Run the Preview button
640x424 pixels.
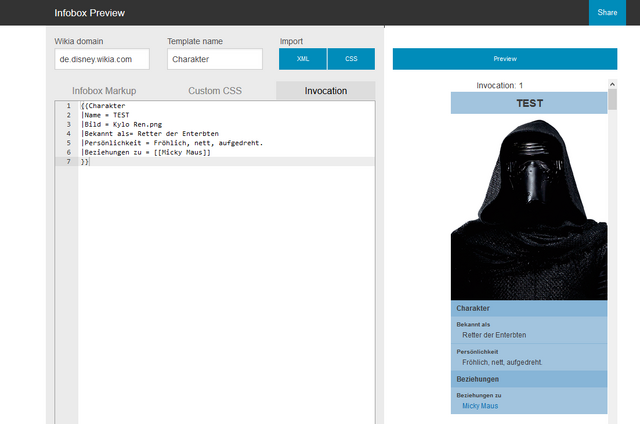point(505,59)
